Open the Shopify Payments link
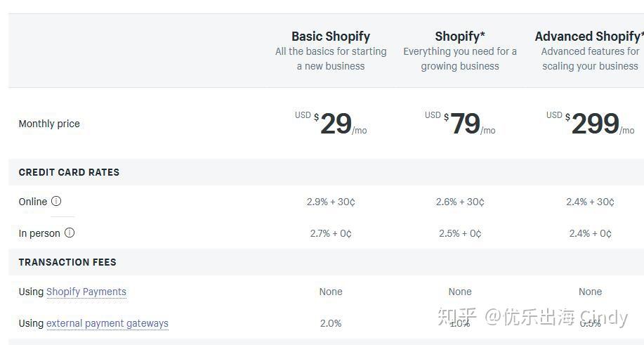Image resolution: width=644 pixels, height=345 pixels. (86, 292)
